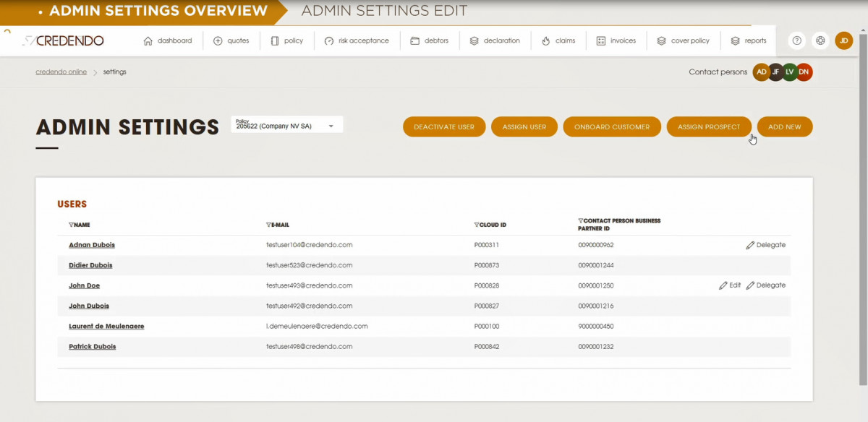Click the risk acceptance gauge icon
Viewport: 868px width, 422px height.
pyautogui.click(x=329, y=41)
